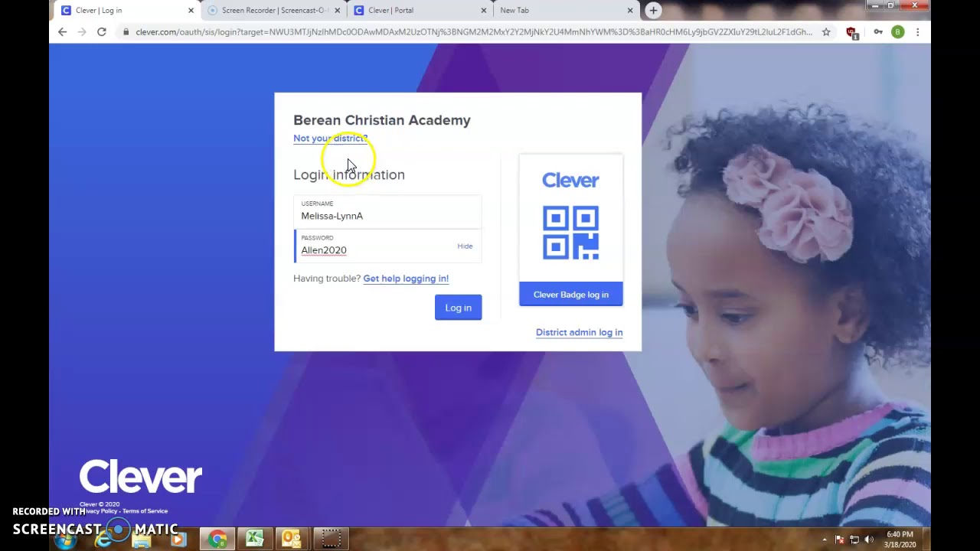Open the Get help logging in! link
980x551 pixels.
(x=406, y=279)
